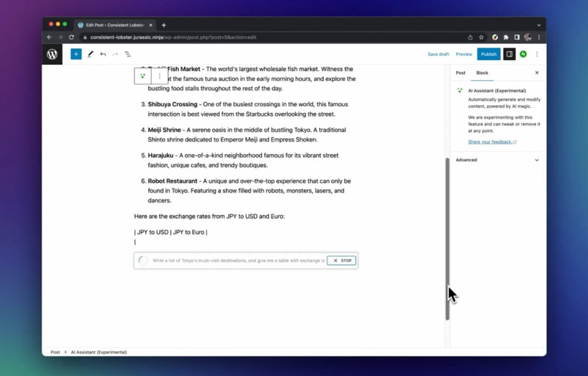Click the AI prompt input field

[238, 260]
